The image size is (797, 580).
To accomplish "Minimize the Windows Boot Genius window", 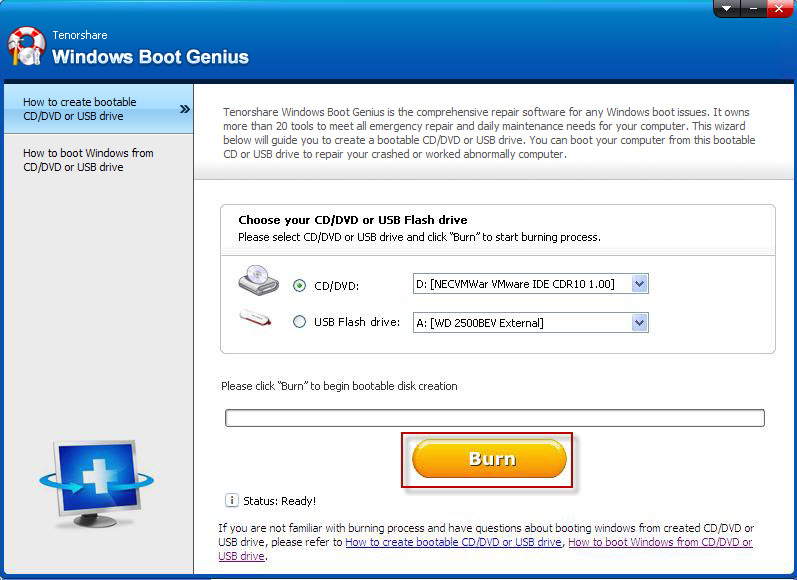I will 752,8.
